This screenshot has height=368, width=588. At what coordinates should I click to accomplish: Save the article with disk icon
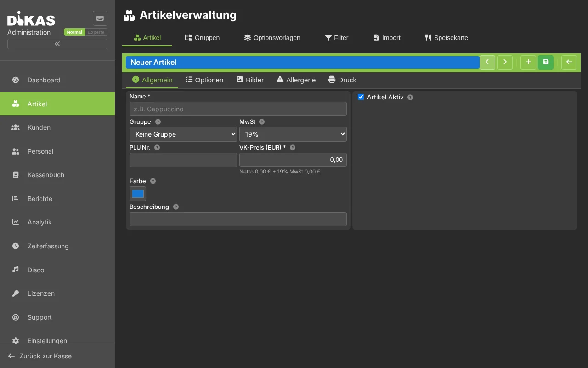(x=546, y=62)
